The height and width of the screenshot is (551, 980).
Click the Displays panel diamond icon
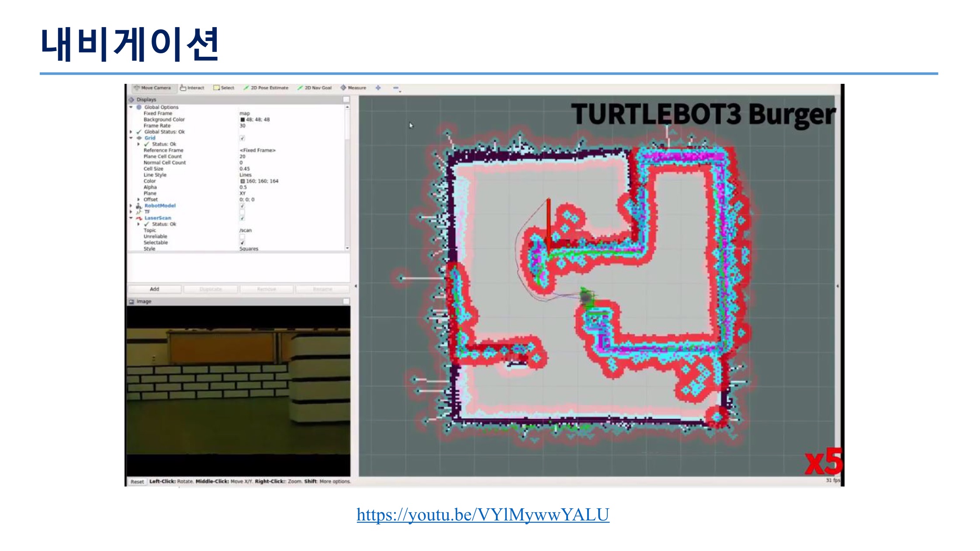point(132,100)
